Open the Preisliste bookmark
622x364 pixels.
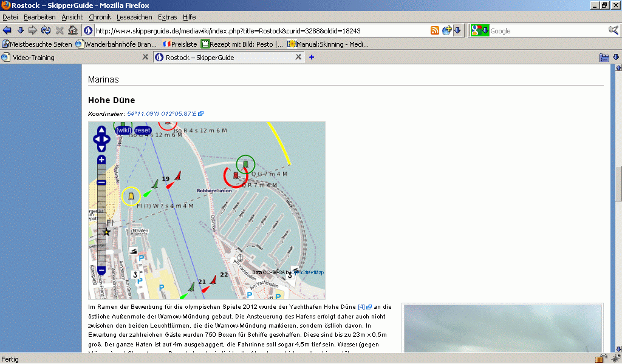(x=184, y=44)
